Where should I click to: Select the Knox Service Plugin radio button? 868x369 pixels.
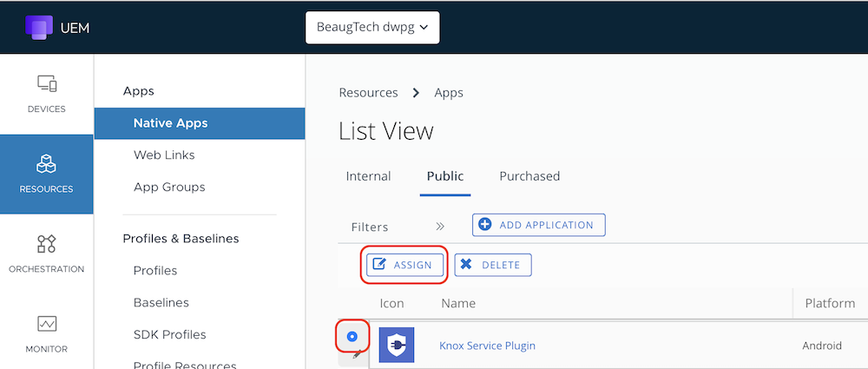click(352, 336)
